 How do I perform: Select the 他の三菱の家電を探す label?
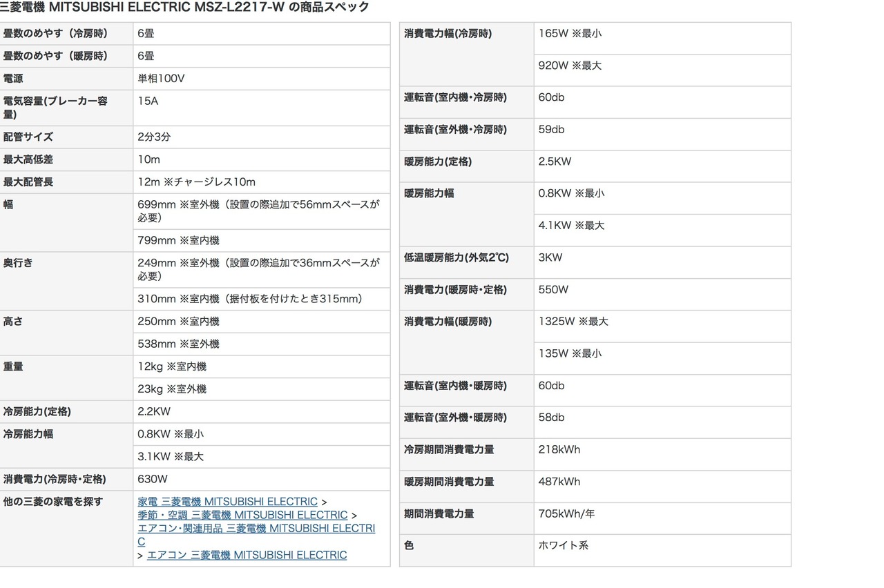click(x=53, y=502)
